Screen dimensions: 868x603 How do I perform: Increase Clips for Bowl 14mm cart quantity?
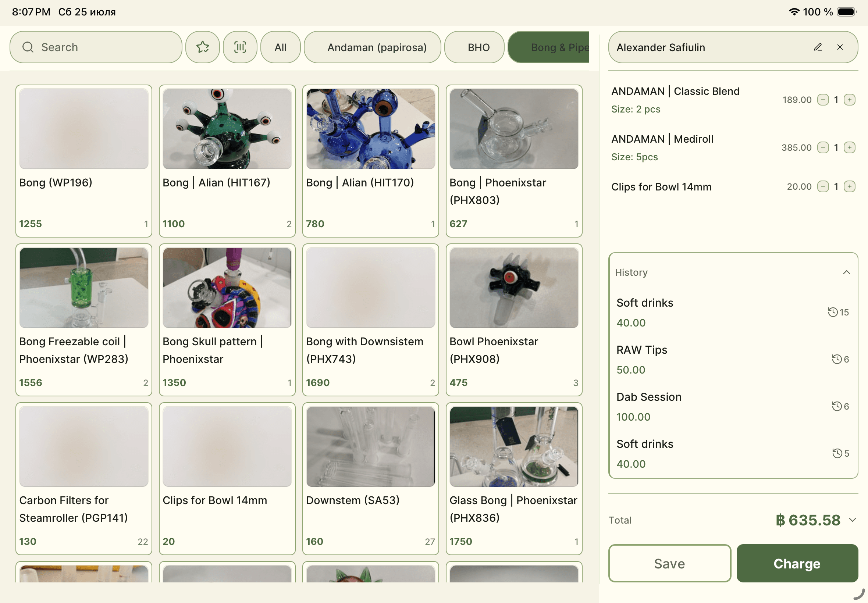tap(849, 187)
